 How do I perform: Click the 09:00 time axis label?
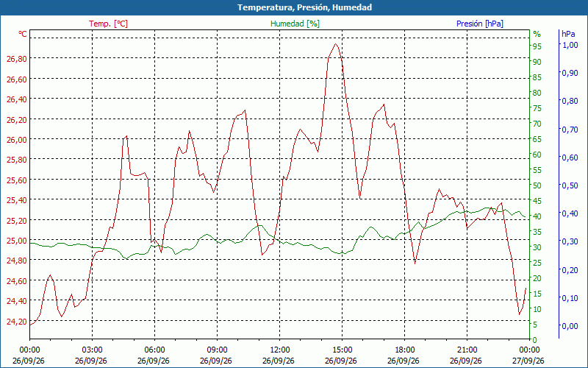pos(217,350)
